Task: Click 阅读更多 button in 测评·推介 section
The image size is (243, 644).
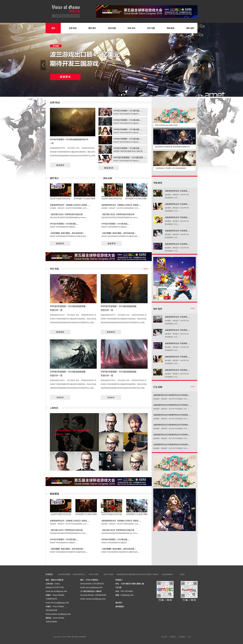Action: (x=60, y=244)
